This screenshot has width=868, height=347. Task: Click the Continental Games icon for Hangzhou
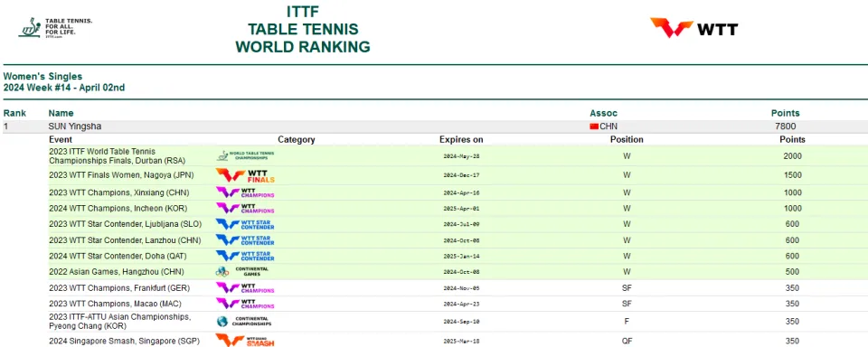pos(242,272)
